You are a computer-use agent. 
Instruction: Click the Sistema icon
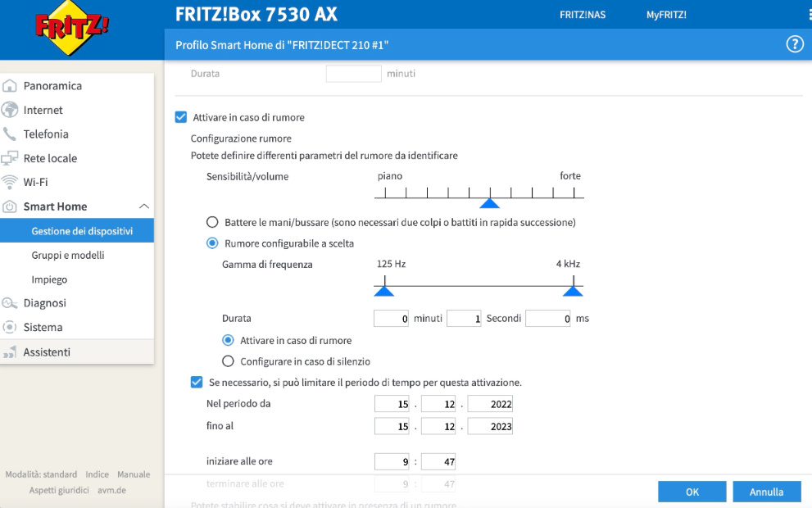(x=10, y=327)
